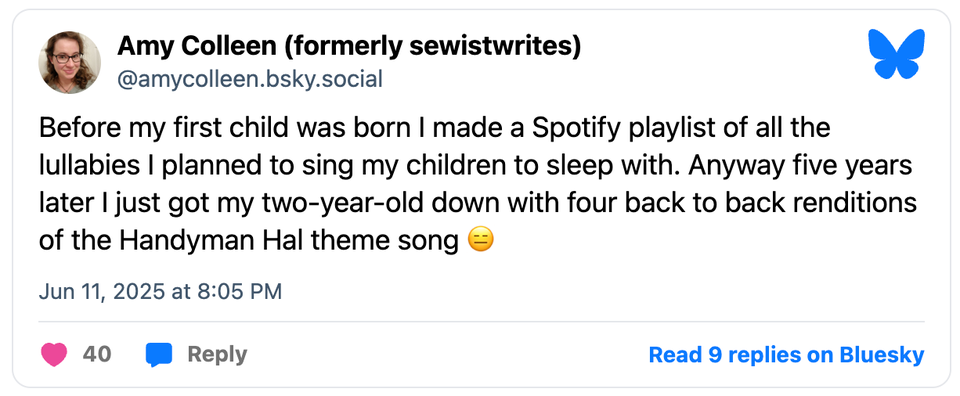Viewport: 960px width, 396px height.
Task: Click the Reply text label
Action: click(217, 355)
